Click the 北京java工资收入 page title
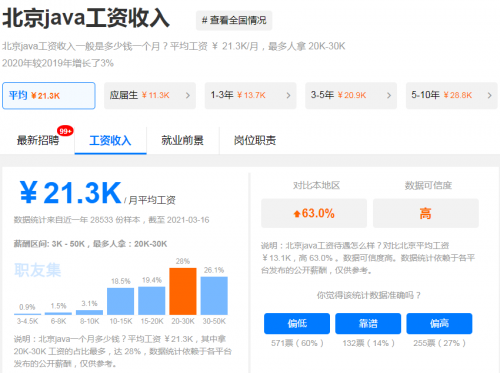 coord(86,18)
